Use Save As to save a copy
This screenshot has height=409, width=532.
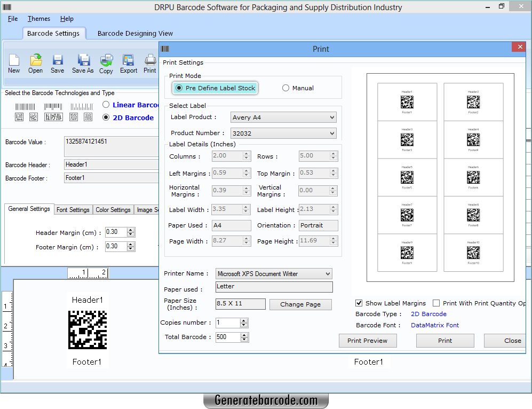[x=82, y=64]
